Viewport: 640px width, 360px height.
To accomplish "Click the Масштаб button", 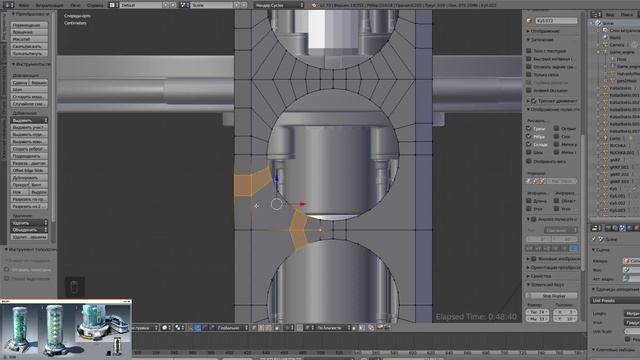I will point(29,39).
